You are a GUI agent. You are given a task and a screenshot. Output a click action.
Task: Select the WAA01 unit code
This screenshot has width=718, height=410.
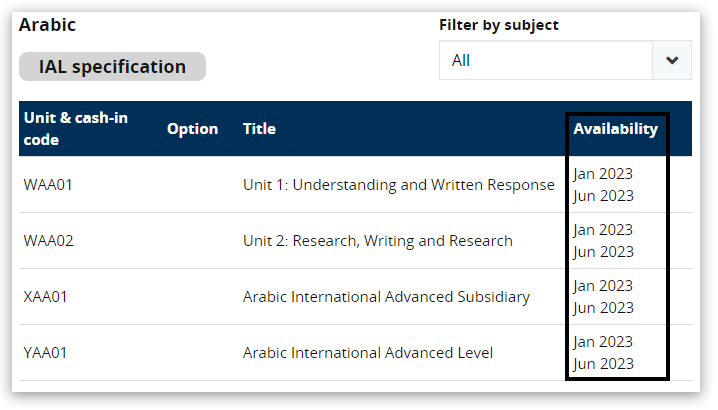pos(48,185)
